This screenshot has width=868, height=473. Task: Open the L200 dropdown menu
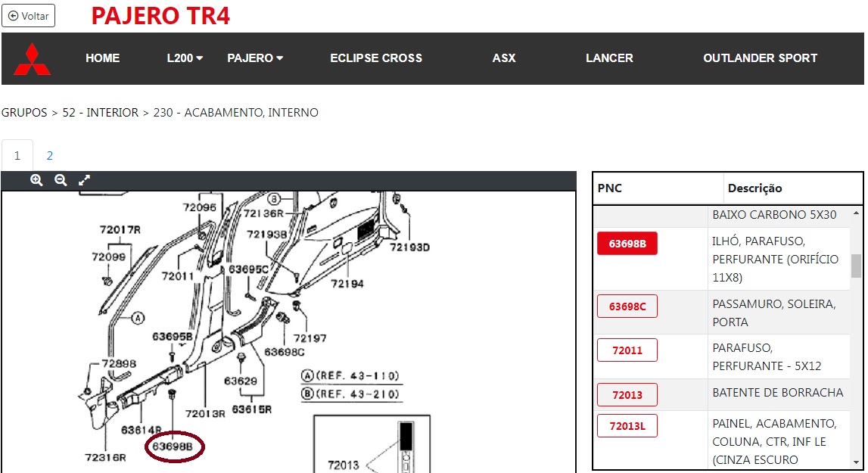point(185,58)
